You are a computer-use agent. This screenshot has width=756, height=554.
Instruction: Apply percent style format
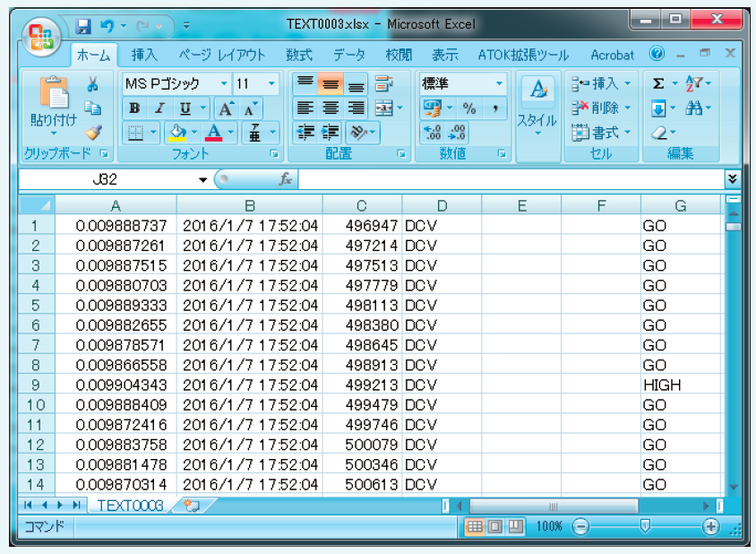pyautogui.click(x=468, y=108)
